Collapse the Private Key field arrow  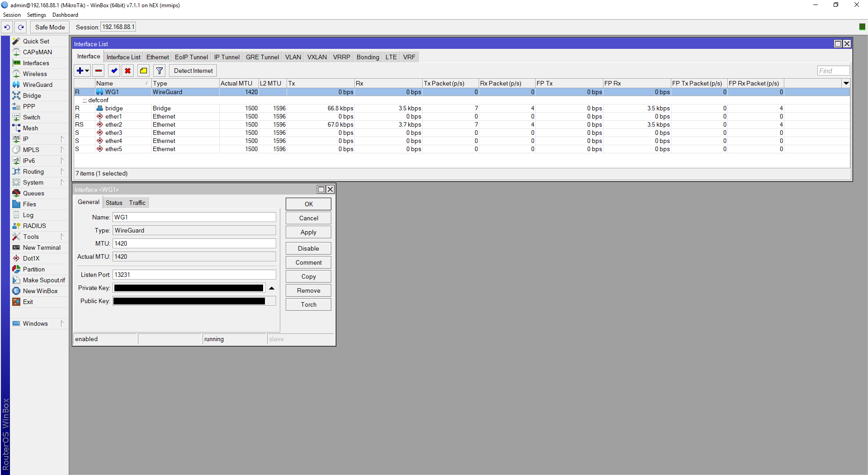coord(272,288)
